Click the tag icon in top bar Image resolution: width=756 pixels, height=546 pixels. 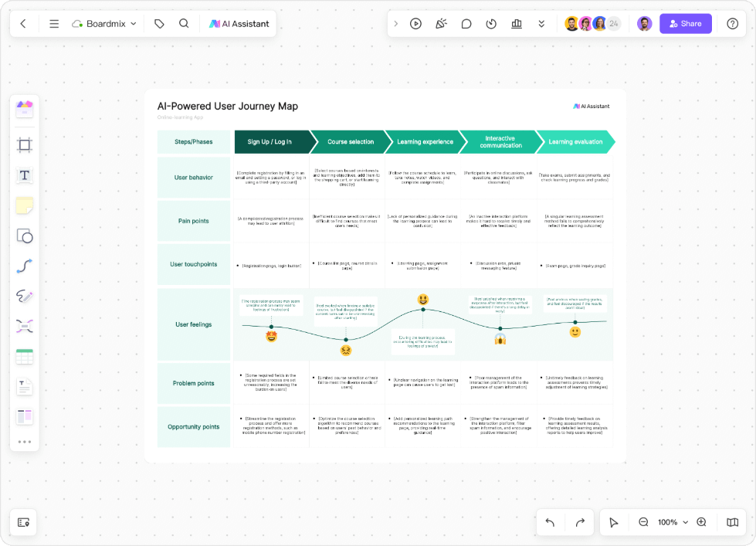pos(159,24)
